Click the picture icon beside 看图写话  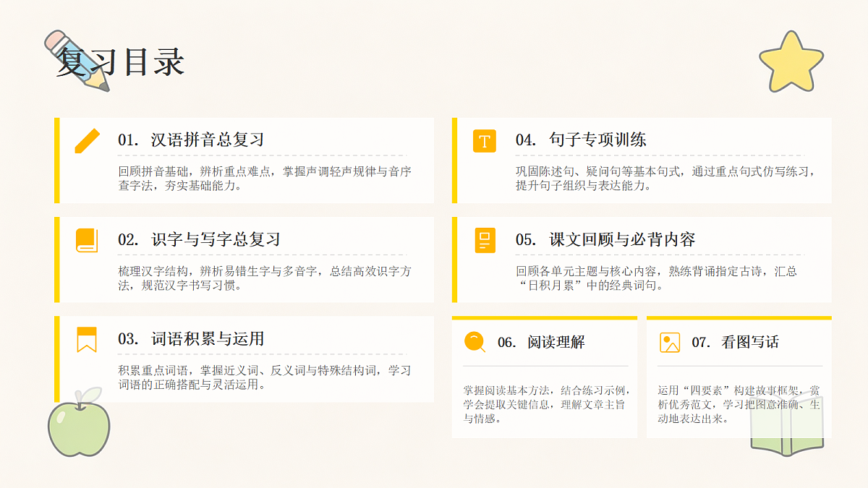pyautogui.click(x=670, y=342)
